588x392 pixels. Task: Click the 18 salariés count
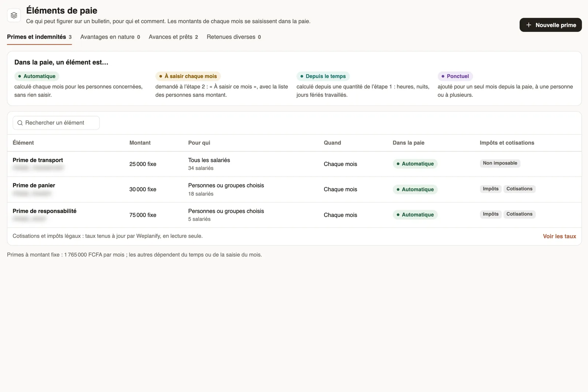click(201, 194)
